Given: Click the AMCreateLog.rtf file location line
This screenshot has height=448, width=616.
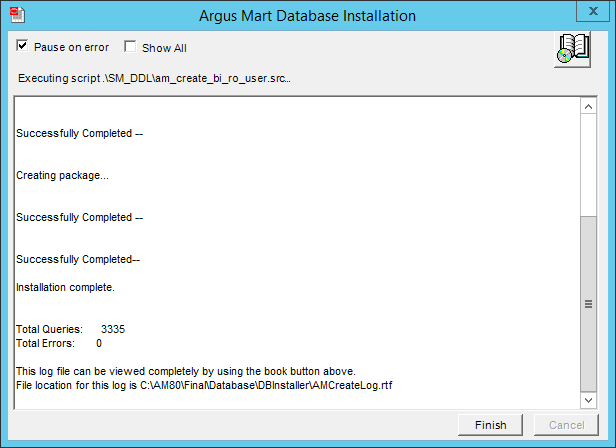Looking at the screenshot, I should tap(204, 385).
